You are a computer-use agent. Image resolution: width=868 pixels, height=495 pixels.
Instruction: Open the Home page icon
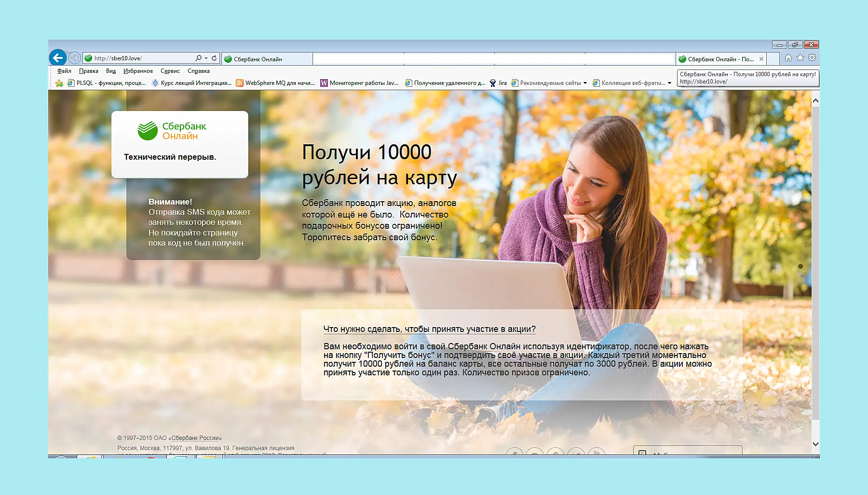point(788,58)
